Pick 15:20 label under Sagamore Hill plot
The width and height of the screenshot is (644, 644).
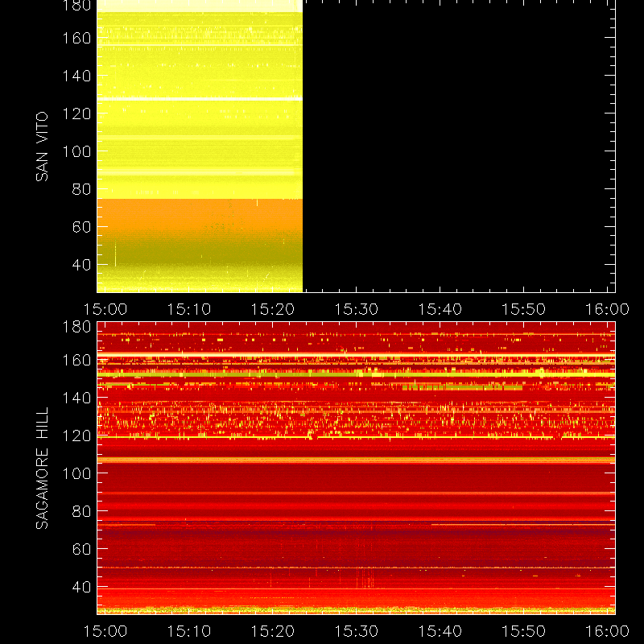[273, 631]
